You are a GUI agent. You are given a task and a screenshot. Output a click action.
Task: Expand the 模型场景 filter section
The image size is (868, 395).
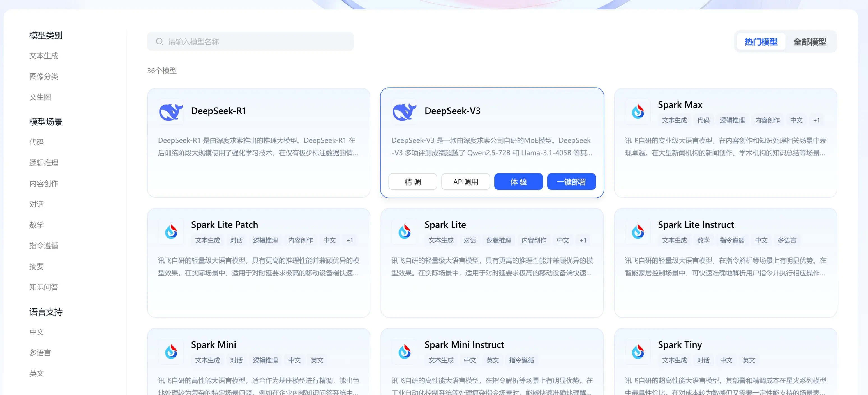45,122
